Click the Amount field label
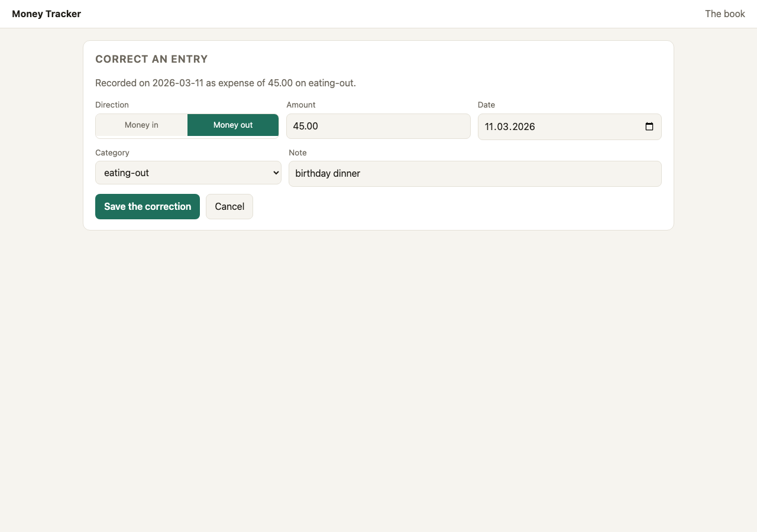 [x=301, y=105]
